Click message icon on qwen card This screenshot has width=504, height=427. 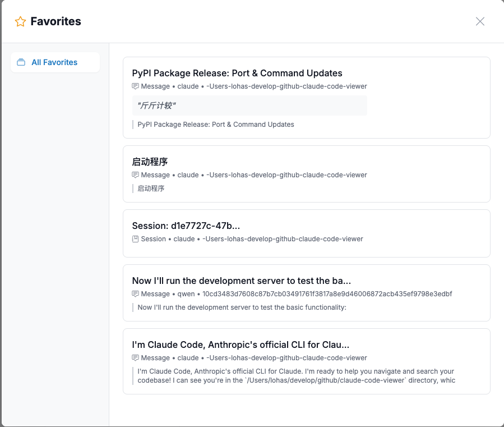coord(135,294)
